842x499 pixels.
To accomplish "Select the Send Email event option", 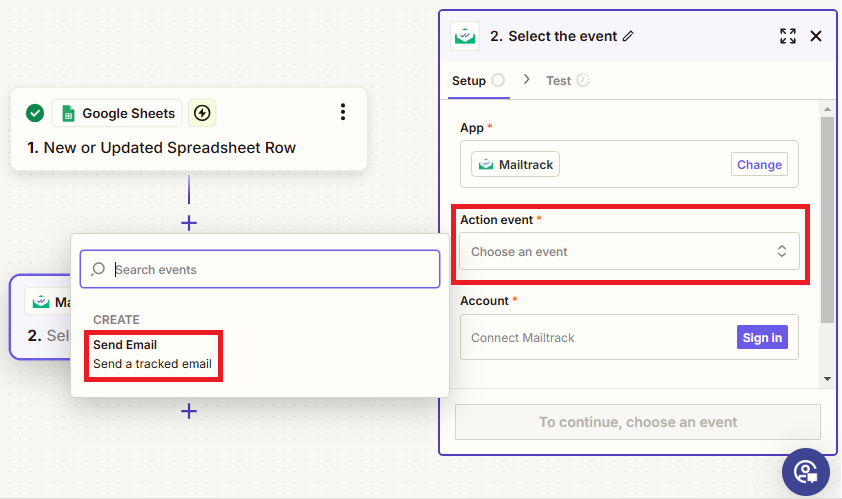I will point(152,355).
